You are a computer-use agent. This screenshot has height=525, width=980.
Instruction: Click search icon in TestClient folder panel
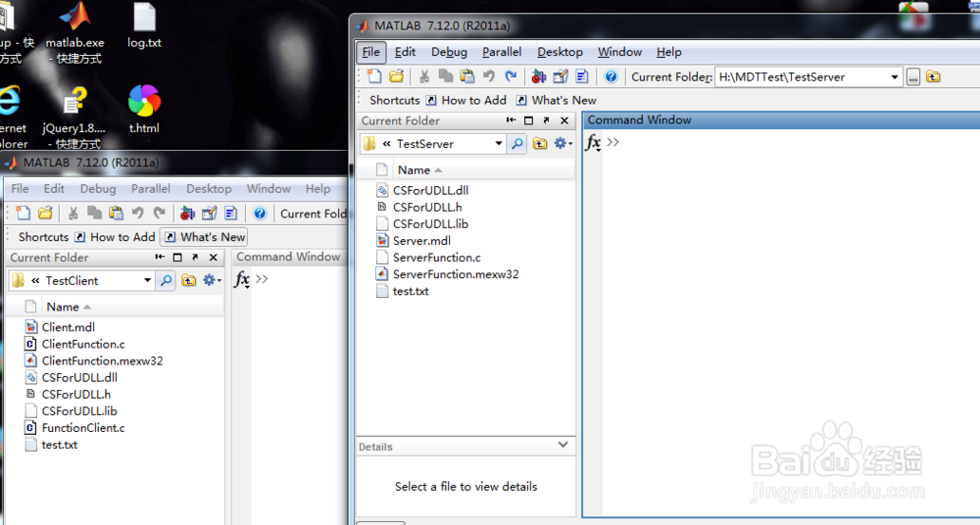166,281
